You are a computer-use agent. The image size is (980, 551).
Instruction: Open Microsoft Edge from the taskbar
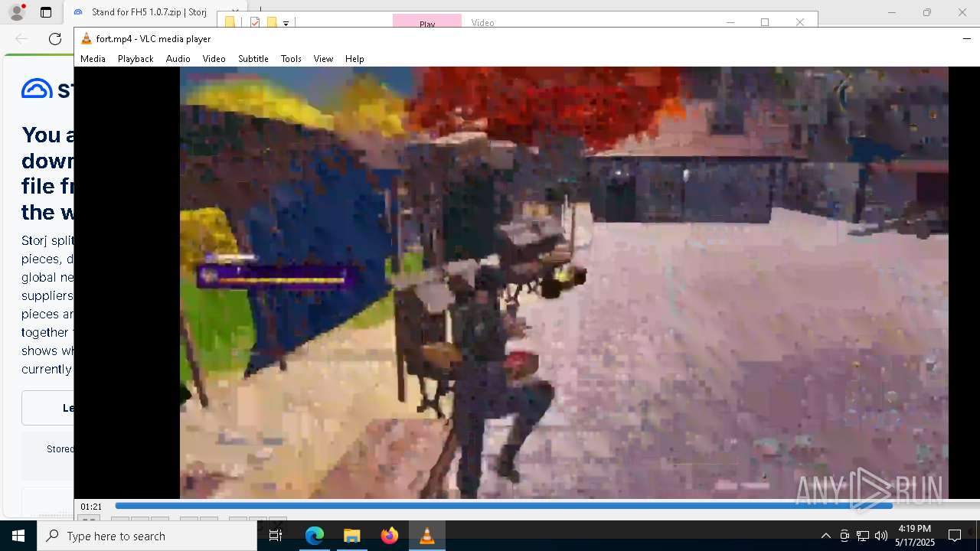pos(315,536)
